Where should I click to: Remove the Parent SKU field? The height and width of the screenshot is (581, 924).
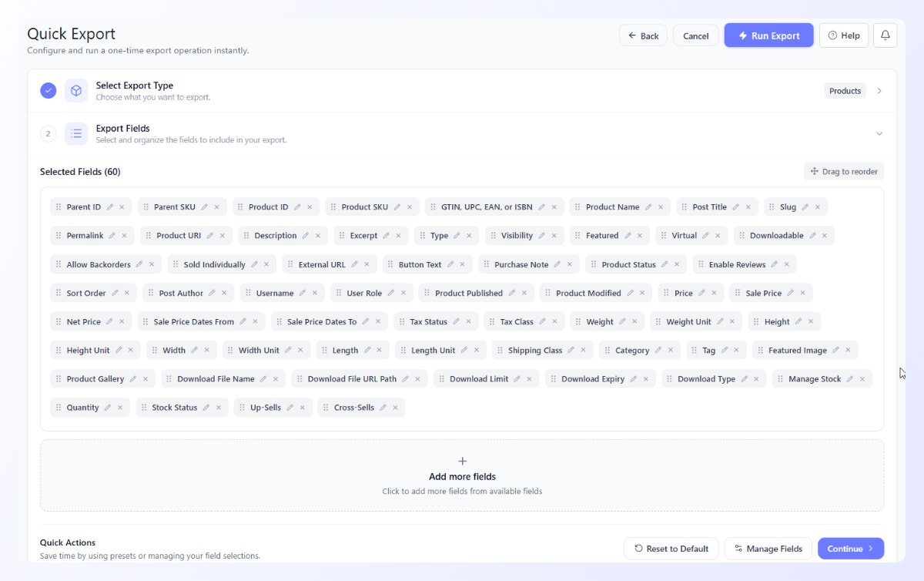pyautogui.click(x=216, y=207)
